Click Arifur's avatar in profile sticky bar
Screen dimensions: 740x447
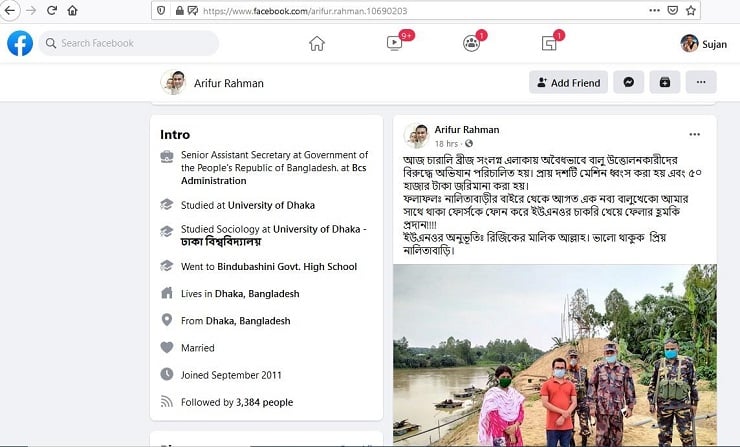173,82
